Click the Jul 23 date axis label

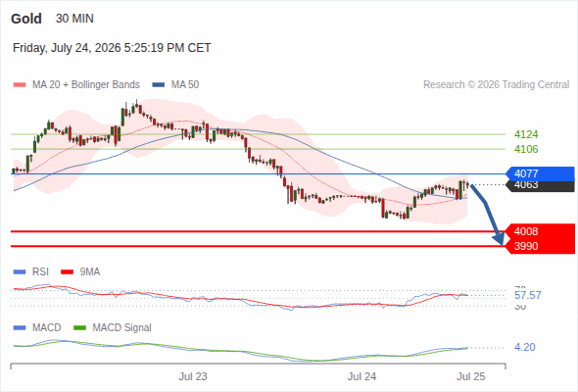point(193,376)
